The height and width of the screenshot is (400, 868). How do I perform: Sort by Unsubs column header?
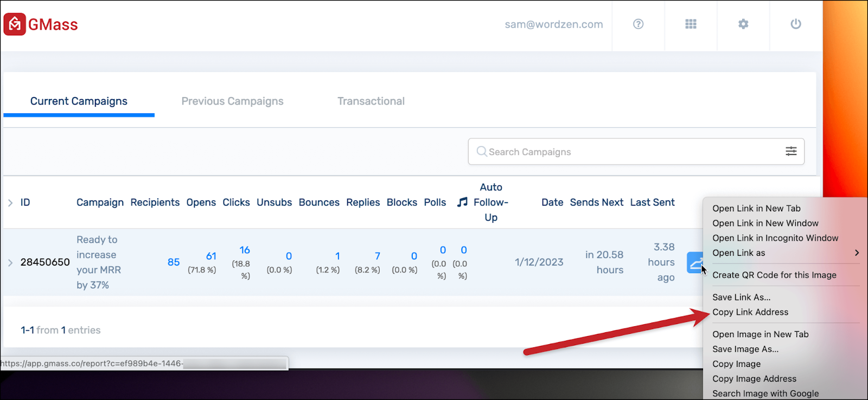[x=274, y=202]
